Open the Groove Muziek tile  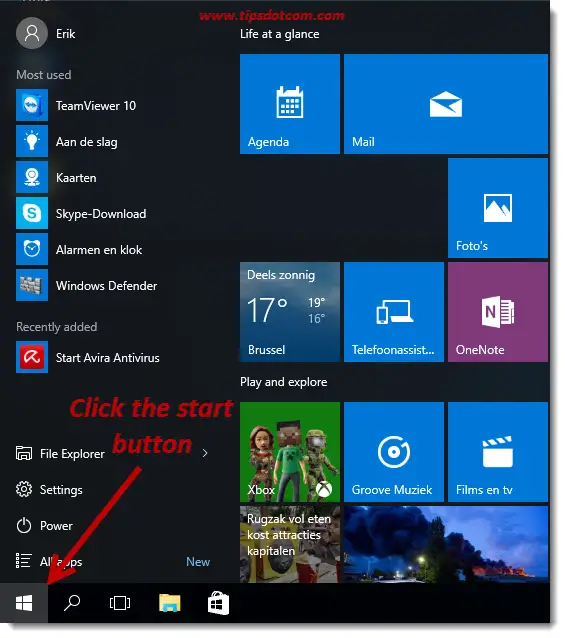pos(394,452)
